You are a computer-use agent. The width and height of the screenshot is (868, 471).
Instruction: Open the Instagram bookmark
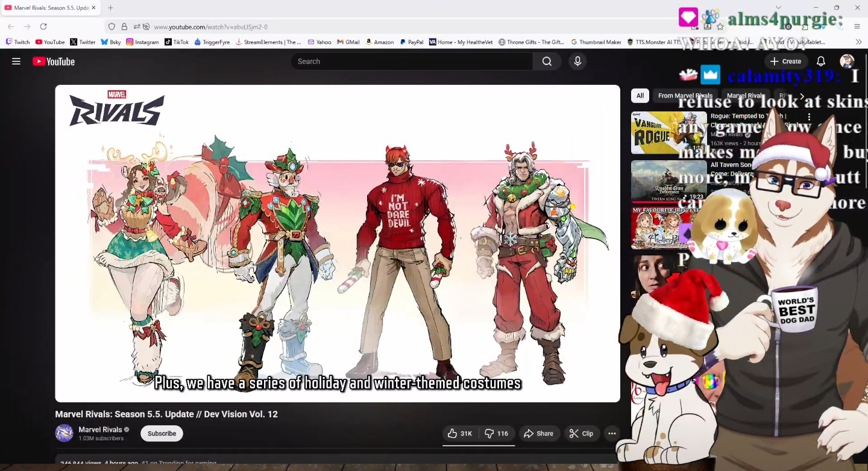[x=142, y=42]
